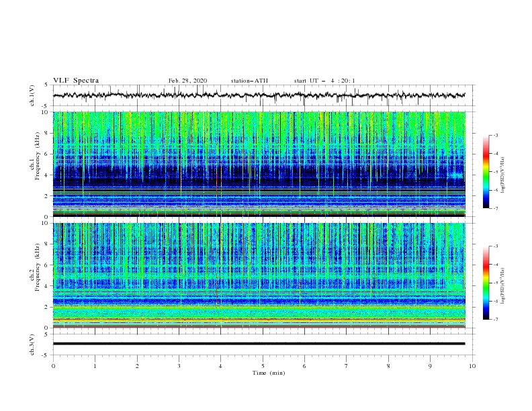Screen dimensions: 532x411
Task: Click the "6" kHz tick on ch.1 frequency axis
Action: point(47,154)
